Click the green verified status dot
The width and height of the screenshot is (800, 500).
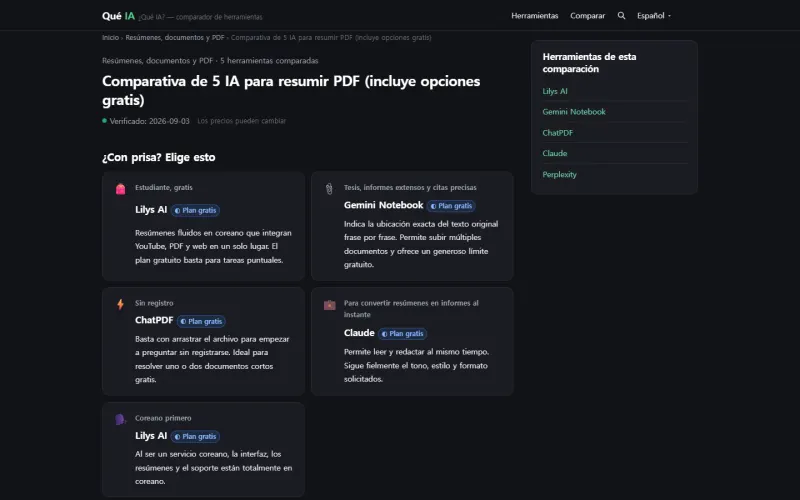pyautogui.click(x=105, y=121)
